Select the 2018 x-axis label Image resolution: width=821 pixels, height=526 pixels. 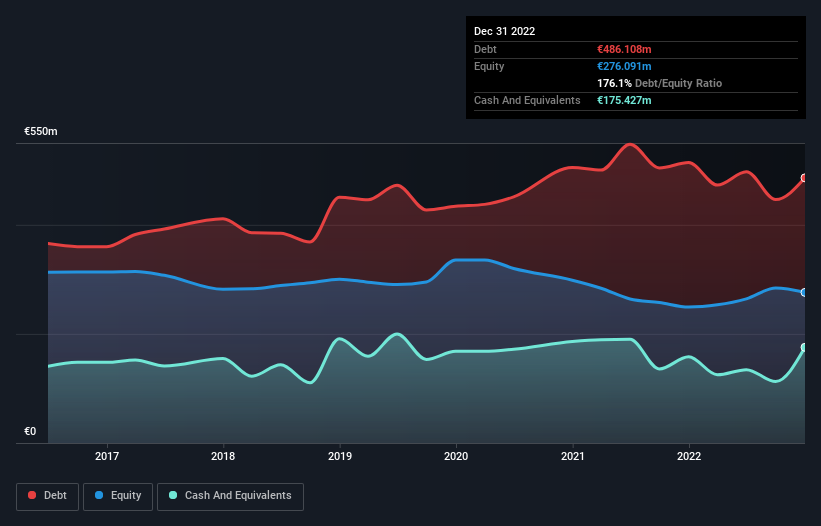[x=223, y=456]
